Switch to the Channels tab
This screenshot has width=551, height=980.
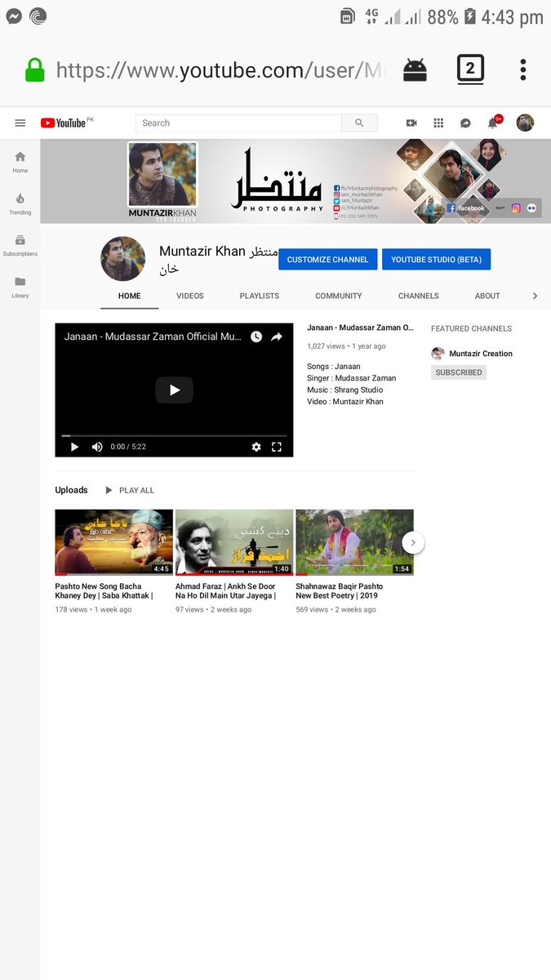pyautogui.click(x=419, y=296)
